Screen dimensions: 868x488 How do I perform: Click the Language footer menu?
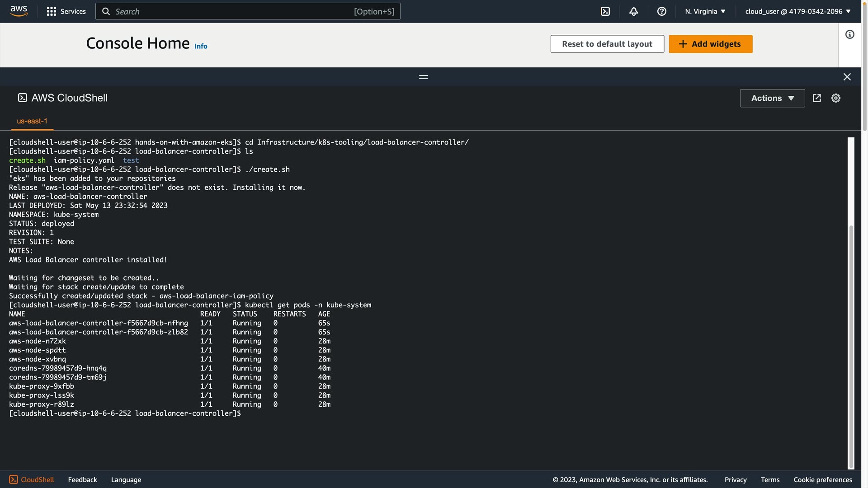click(x=126, y=479)
